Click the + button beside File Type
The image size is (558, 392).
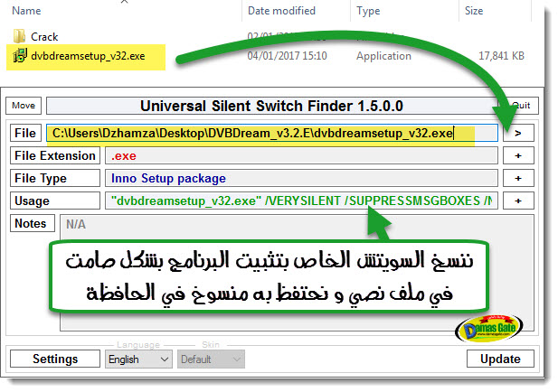tap(518, 178)
